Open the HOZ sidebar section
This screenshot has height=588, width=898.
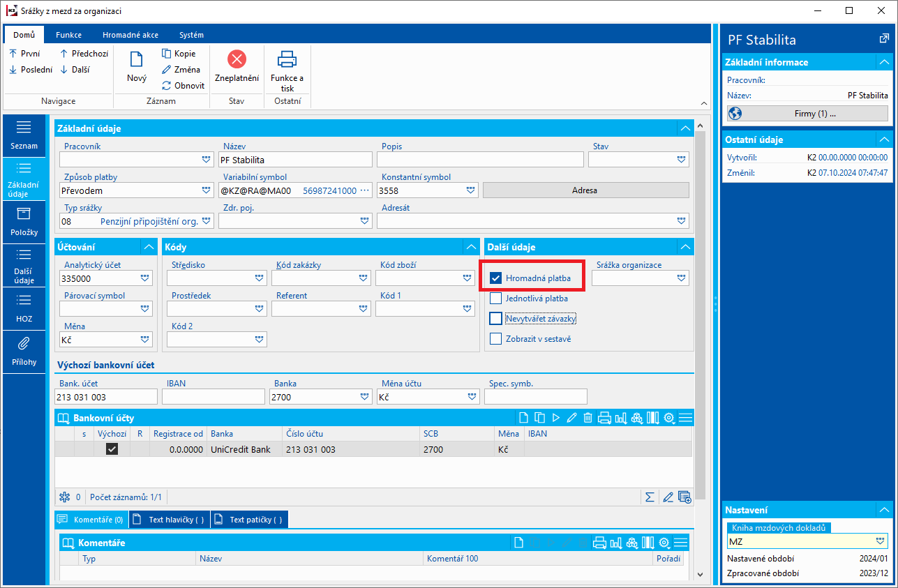tap(24, 308)
